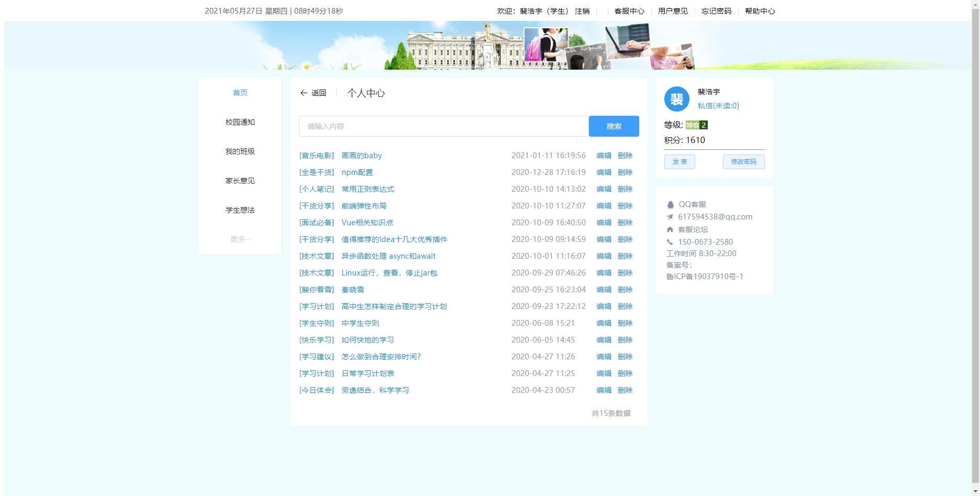The height and width of the screenshot is (496, 980).
Task: Click 返回 to go back
Action: pos(319,93)
